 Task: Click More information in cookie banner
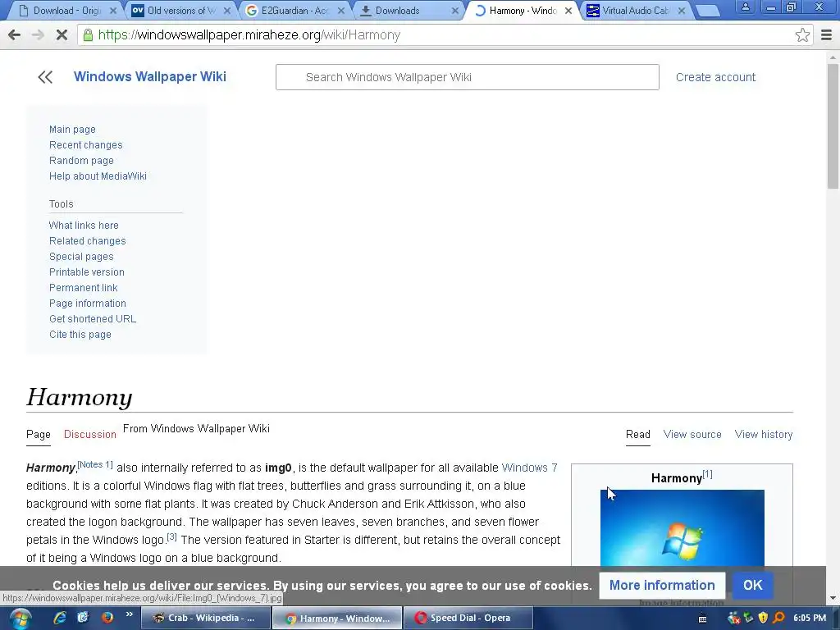662,585
